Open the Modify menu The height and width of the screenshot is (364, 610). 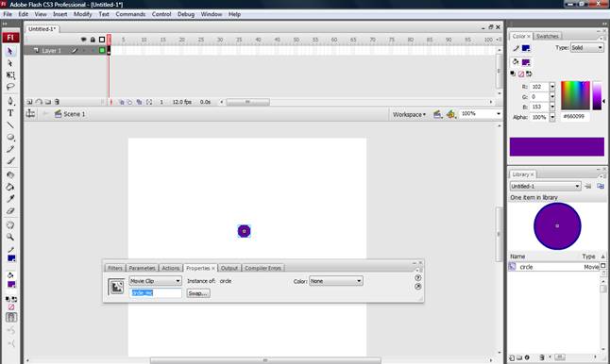83,14
